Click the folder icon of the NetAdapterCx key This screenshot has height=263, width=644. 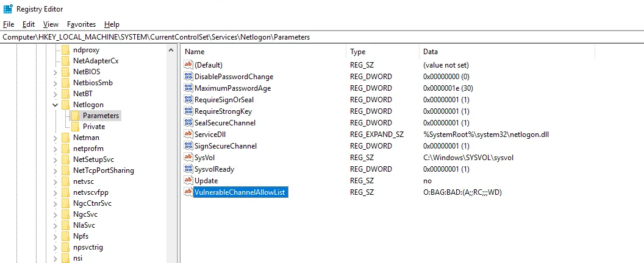pos(65,61)
